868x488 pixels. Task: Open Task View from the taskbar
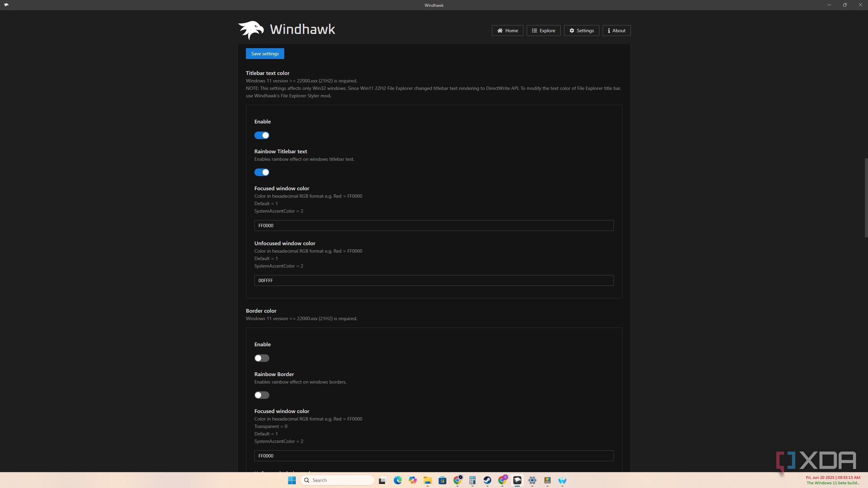[x=383, y=480]
